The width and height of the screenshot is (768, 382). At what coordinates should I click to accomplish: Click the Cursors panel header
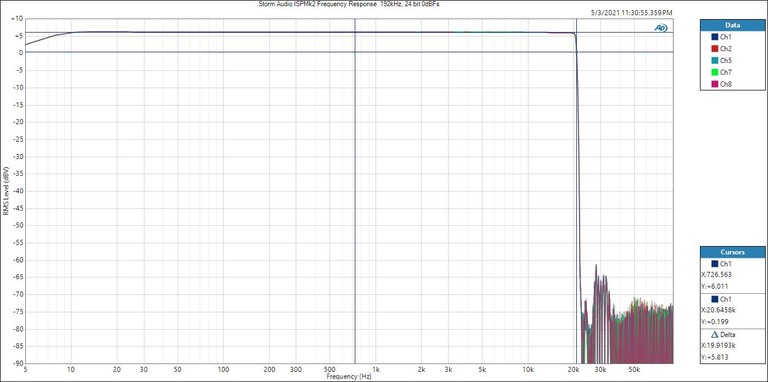(x=733, y=252)
